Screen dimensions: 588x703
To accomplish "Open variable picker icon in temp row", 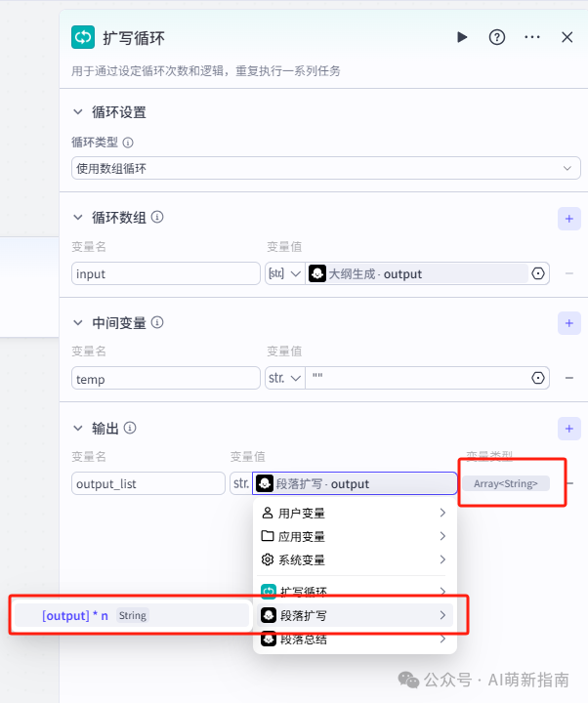I will [538, 378].
